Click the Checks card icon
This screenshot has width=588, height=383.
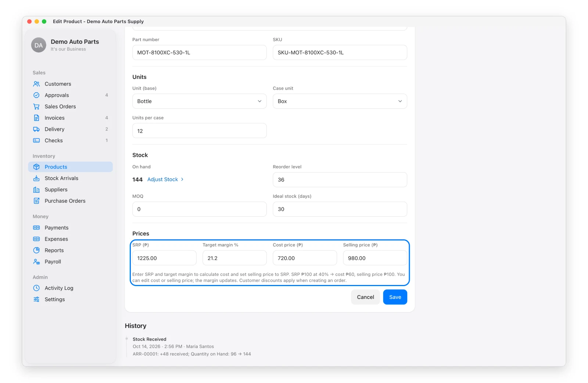(36, 141)
